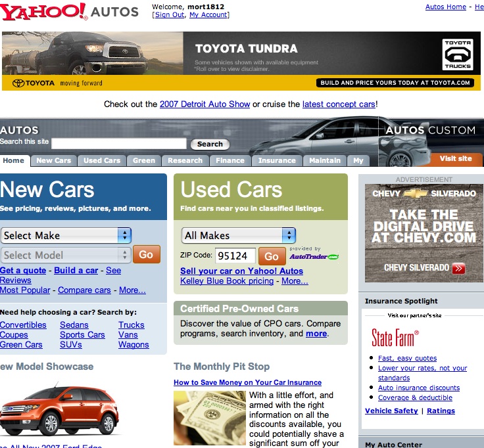Open How to Save Money on Car Insurance
Viewport: 484px width, 448px height.
pos(247,382)
